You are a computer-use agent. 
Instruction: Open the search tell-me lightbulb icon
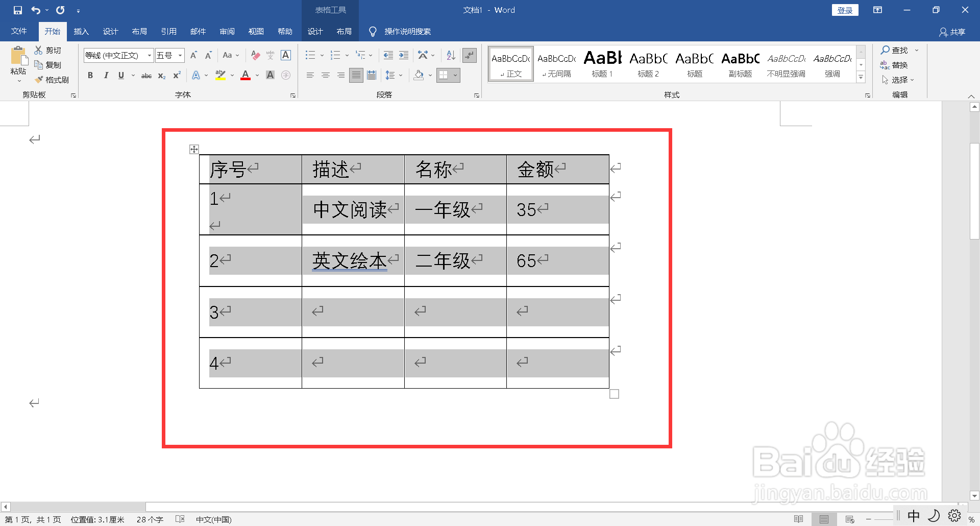[373, 32]
